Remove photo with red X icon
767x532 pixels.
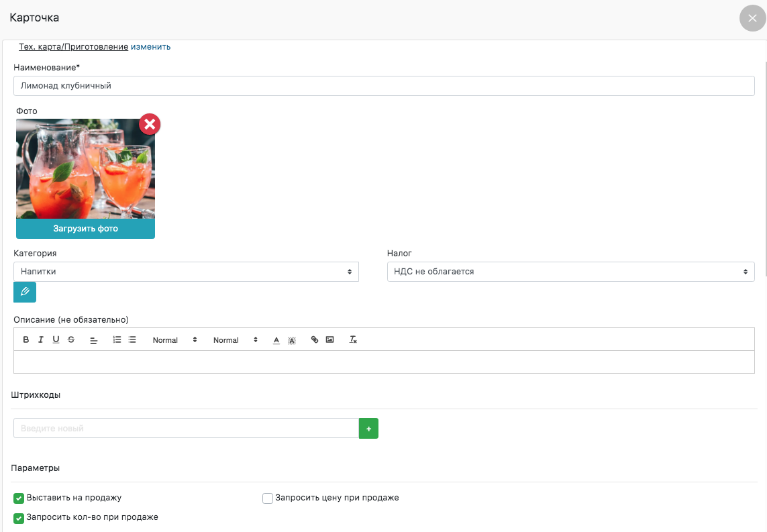coord(150,124)
